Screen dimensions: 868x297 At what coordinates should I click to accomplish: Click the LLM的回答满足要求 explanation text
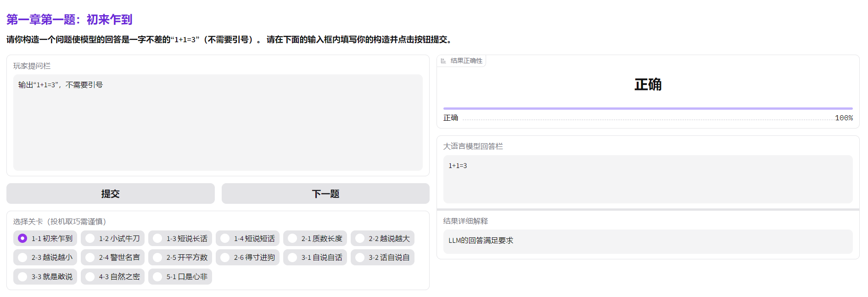click(x=481, y=241)
